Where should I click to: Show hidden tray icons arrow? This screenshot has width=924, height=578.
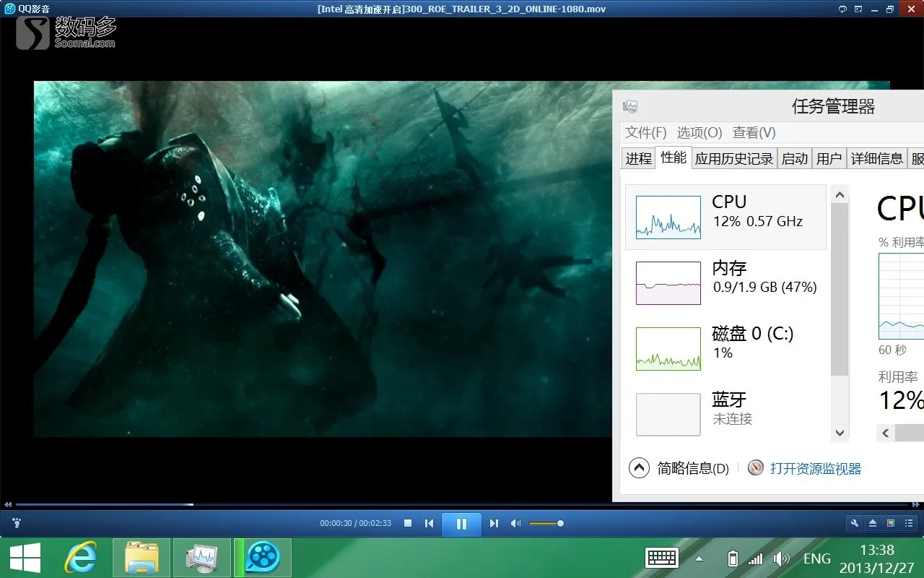click(699, 558)
